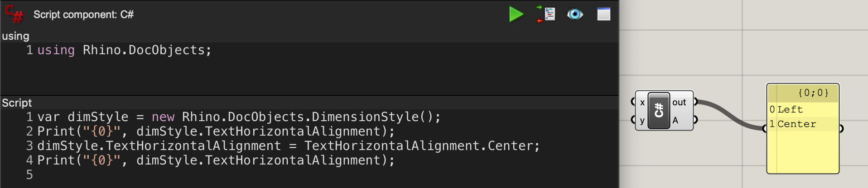Click the panel's left input grip

pos(765,129)
